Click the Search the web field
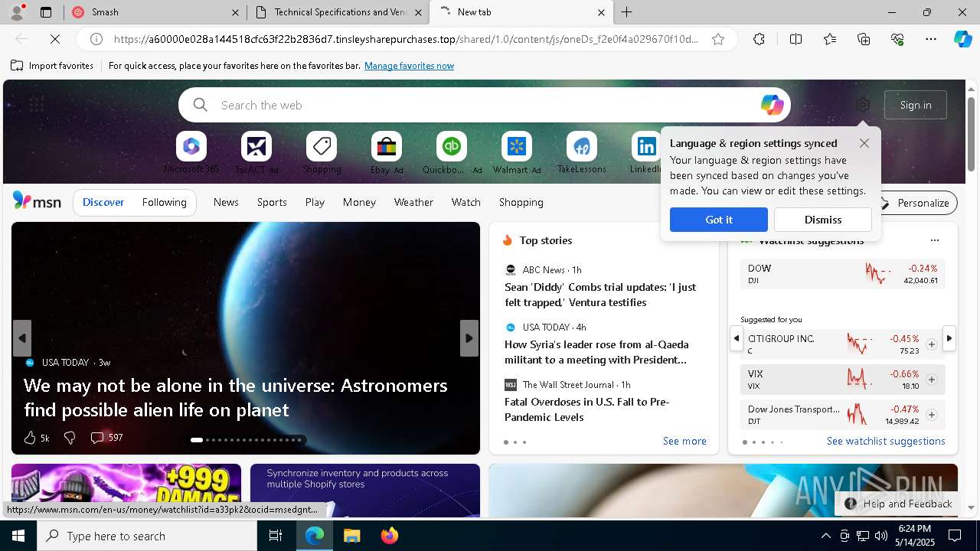The width and height of the screenshot is (980, 551). (x=484, y=105)
